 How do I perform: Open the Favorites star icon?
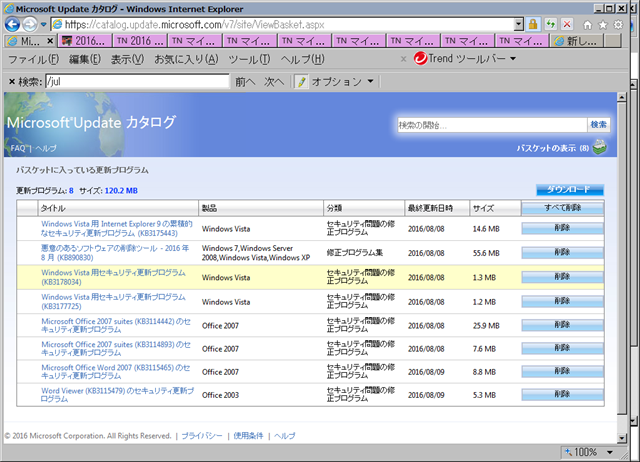coord(603,25)
